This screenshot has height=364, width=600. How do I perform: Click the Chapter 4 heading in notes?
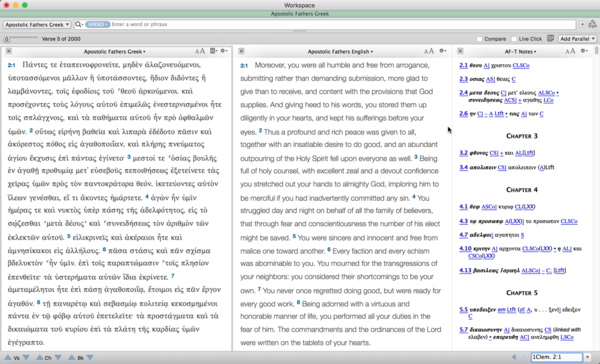pos(522,189)
